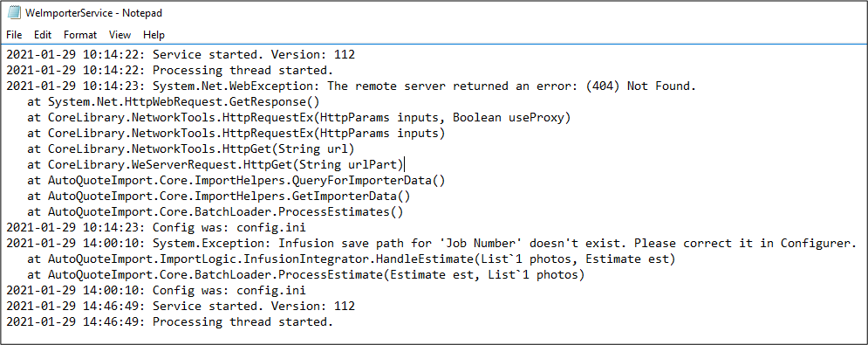Click the last 'Processing thread started.' line
Image resolution: width=868 pixels, height=345 pixels.
pyautogui.click(x=170, y=321)
